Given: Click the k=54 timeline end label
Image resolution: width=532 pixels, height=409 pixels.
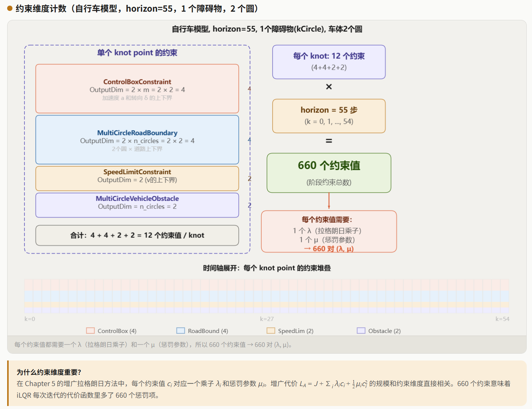Looking at the screenshot, I should (502, 319).
